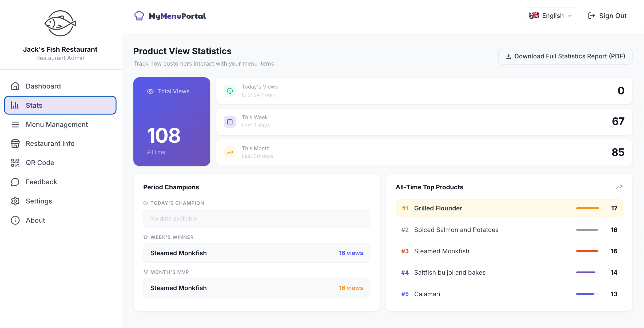
Task: Navigate to QR Code page
Action: (60, 163)
